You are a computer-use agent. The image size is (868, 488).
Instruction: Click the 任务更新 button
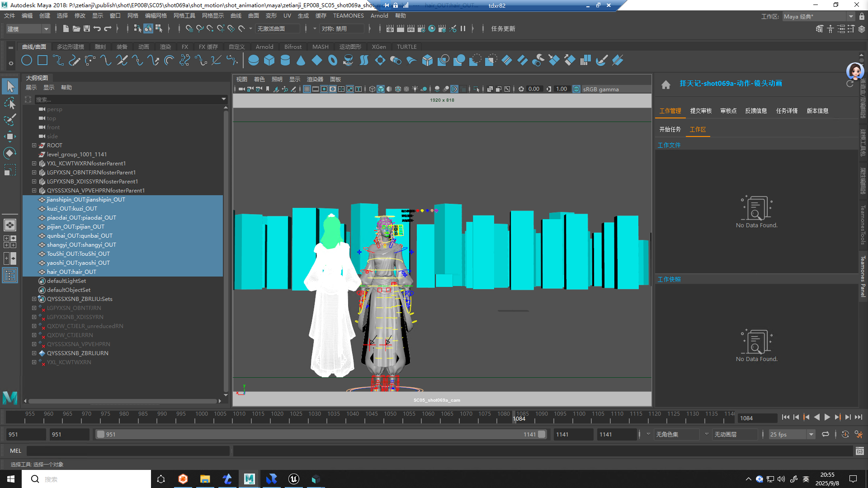point(503,28)
